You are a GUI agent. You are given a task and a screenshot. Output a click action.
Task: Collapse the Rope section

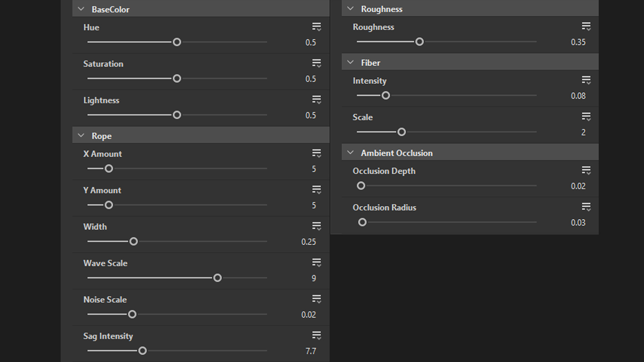coord(81,135)
